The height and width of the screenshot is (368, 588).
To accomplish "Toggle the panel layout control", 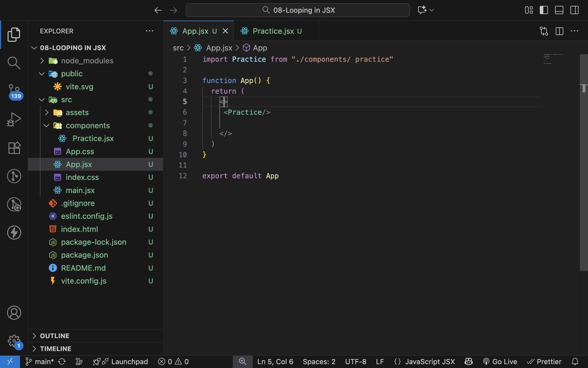I will [x=559, y=10].
